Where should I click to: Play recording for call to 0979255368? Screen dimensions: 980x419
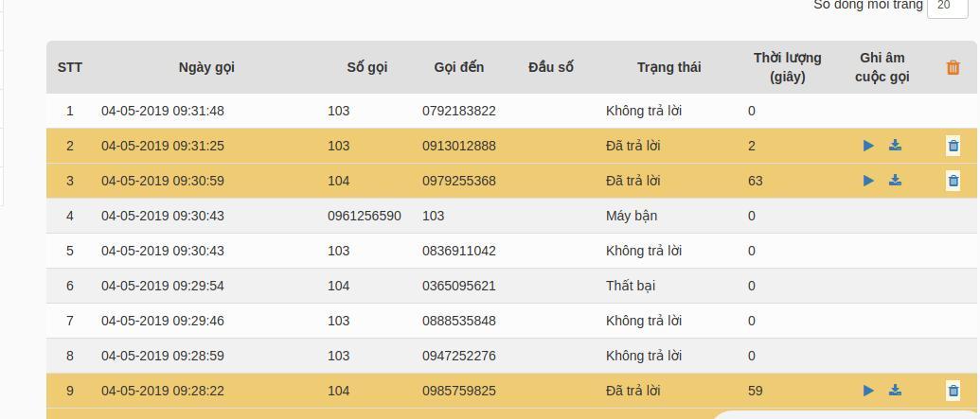point(868,181)
